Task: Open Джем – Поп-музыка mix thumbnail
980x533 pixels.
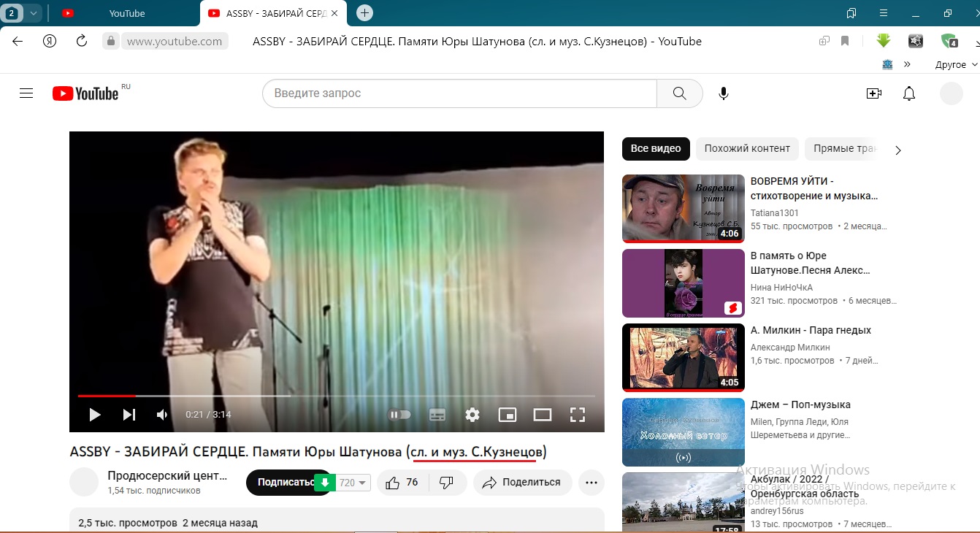Action: coord(684,432)
